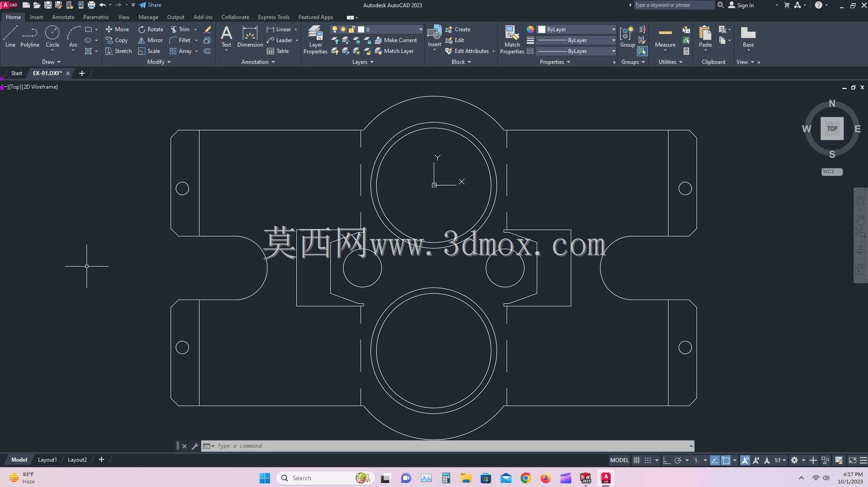Click the Erase tool icon
The height and width of the screenshot is (487, 868).
pyautogui.click(x=207, y=29)
